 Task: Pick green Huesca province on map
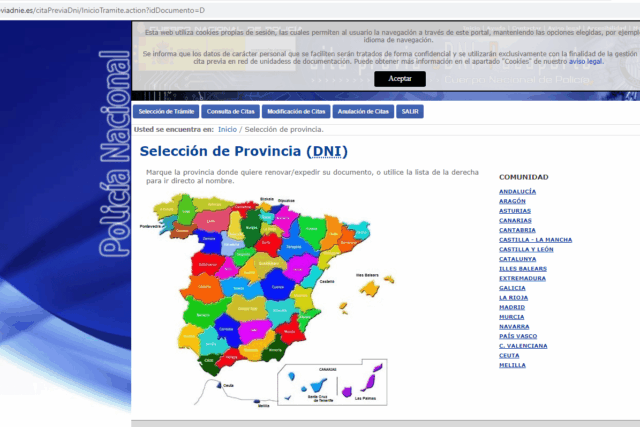click(x=313, y=230)
